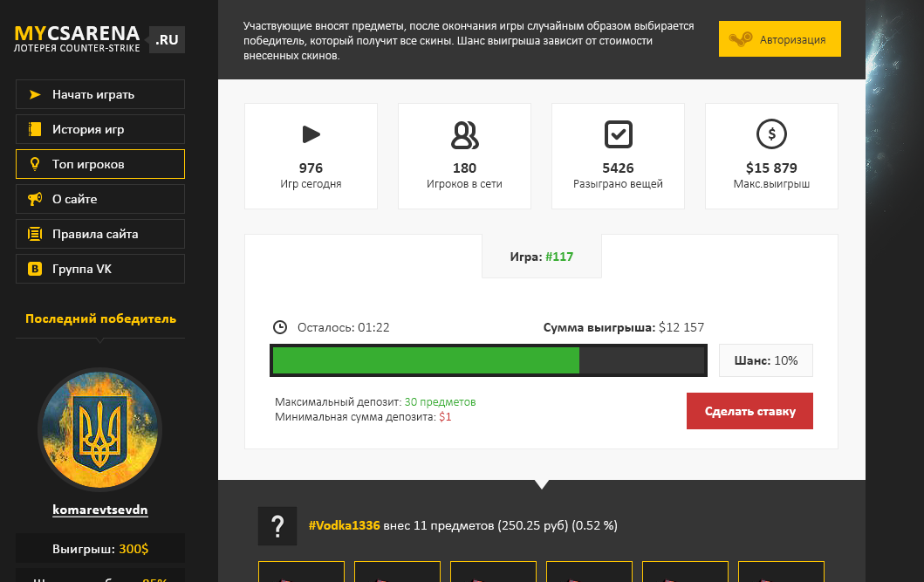Click the Сумма выигрыша: $12 157 text

tap(624, 327)
